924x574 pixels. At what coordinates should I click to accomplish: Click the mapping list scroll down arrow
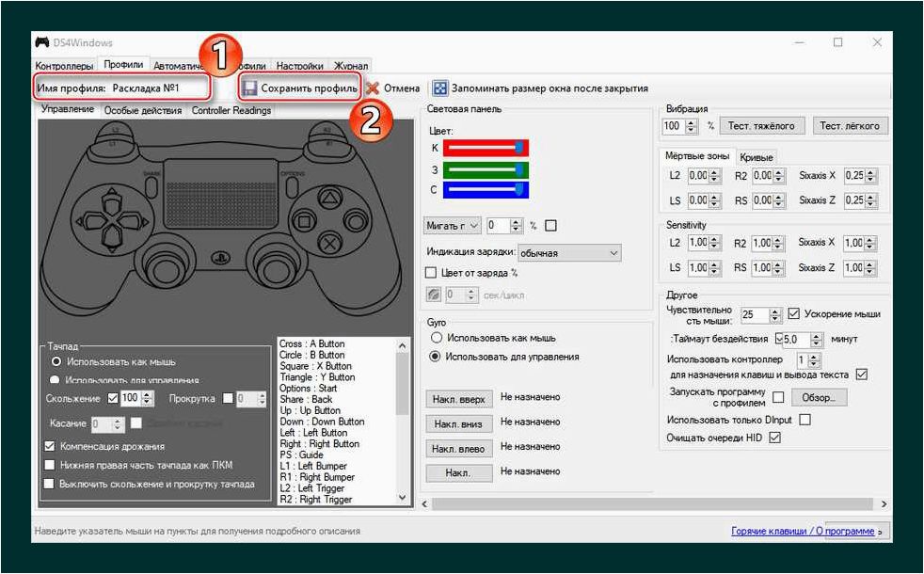point(403,498)
